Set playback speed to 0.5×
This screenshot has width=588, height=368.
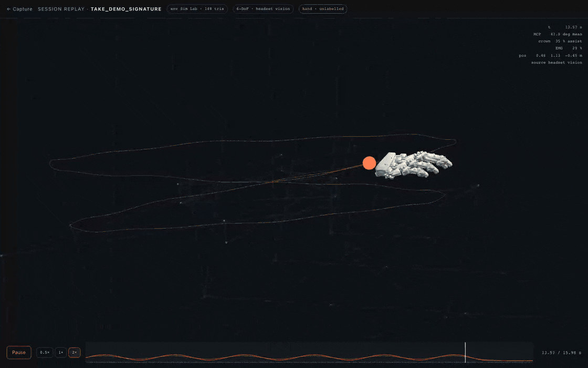click(x=45, y=352)
